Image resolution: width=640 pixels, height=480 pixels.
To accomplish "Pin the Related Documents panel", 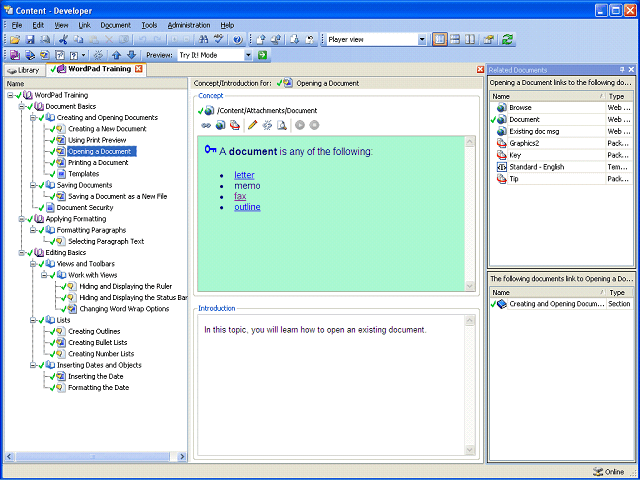I will 622,70.
